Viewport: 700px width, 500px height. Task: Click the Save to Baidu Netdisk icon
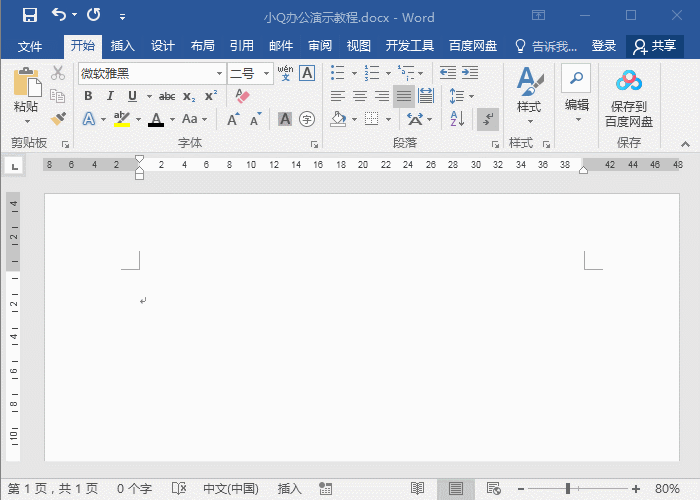click(628, 98)
